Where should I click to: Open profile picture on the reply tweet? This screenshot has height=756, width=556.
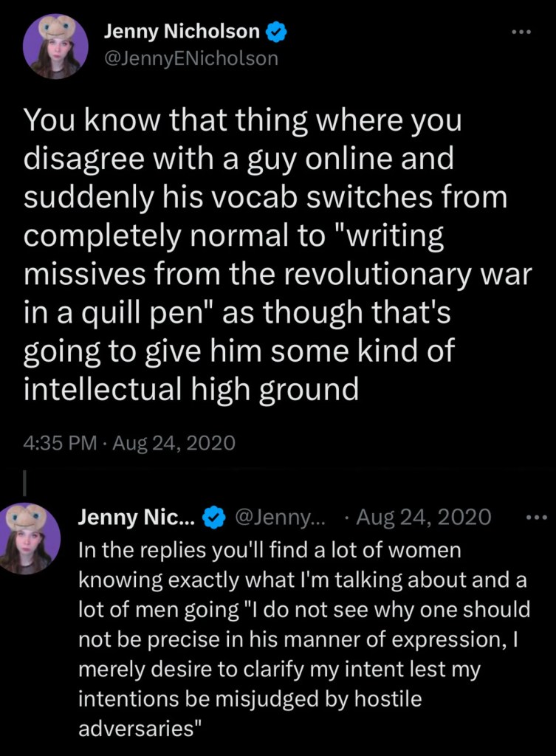coord(30,538)
